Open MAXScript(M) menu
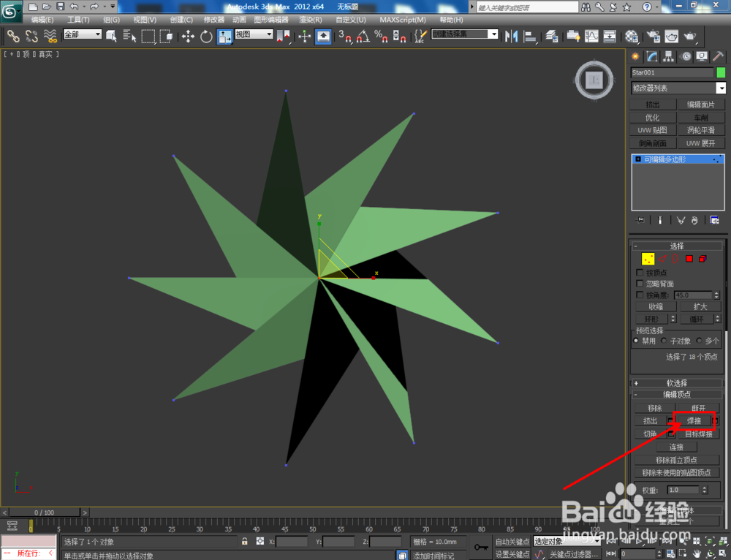 (x=403, y=20)
